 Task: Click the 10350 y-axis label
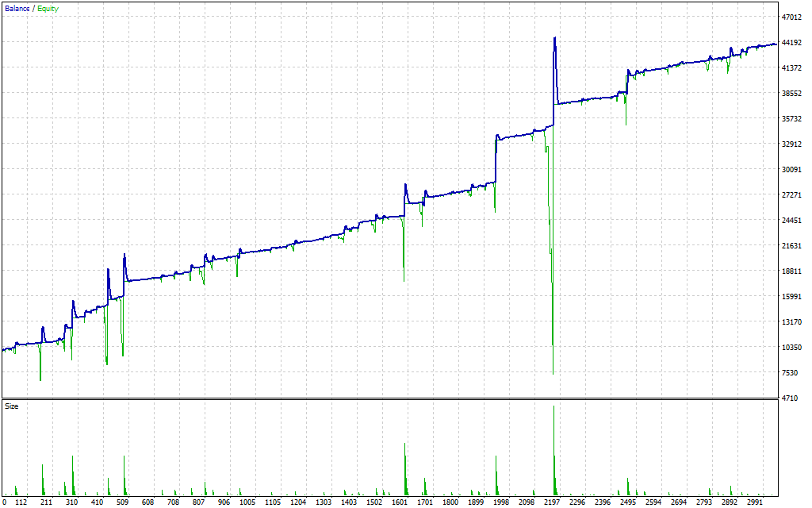click(x=792, y=348)
